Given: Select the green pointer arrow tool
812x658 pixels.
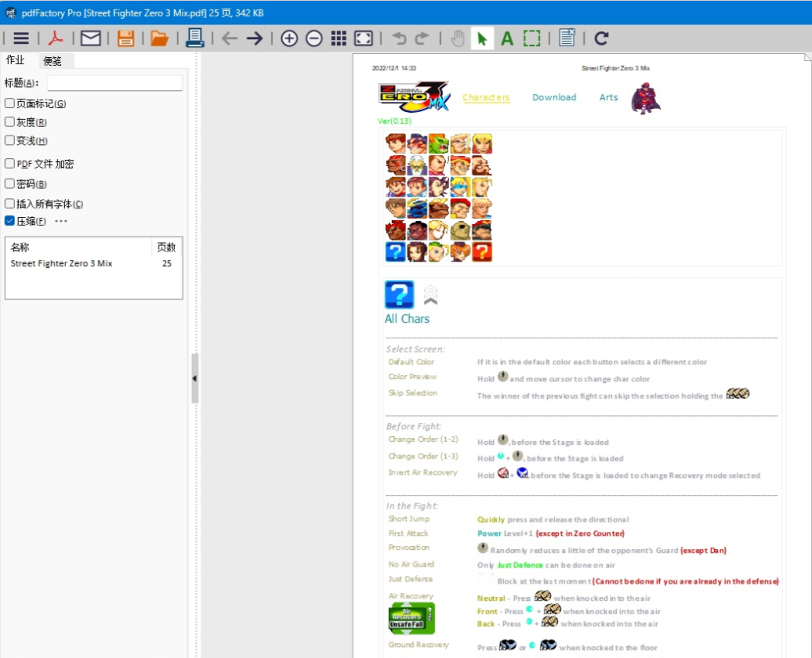Looking at the screenshot, I should tap(482, 38).
